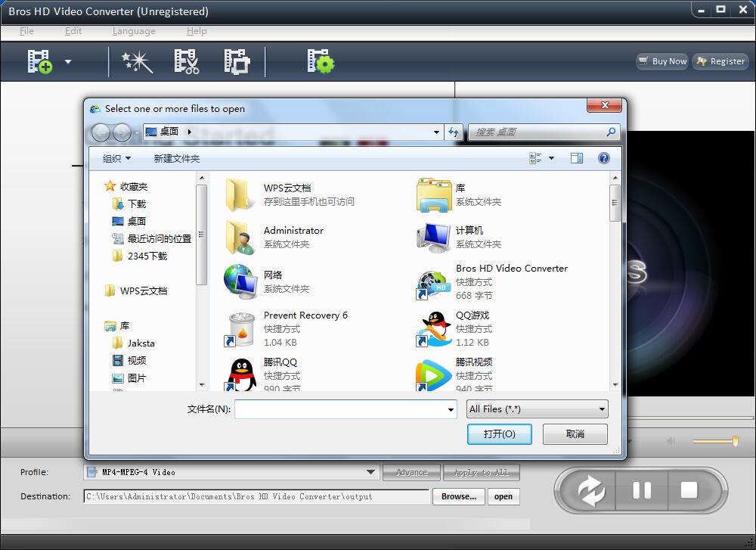Click the blue help question icon
Screen dimensions: 756x550
tap(603, 158)
